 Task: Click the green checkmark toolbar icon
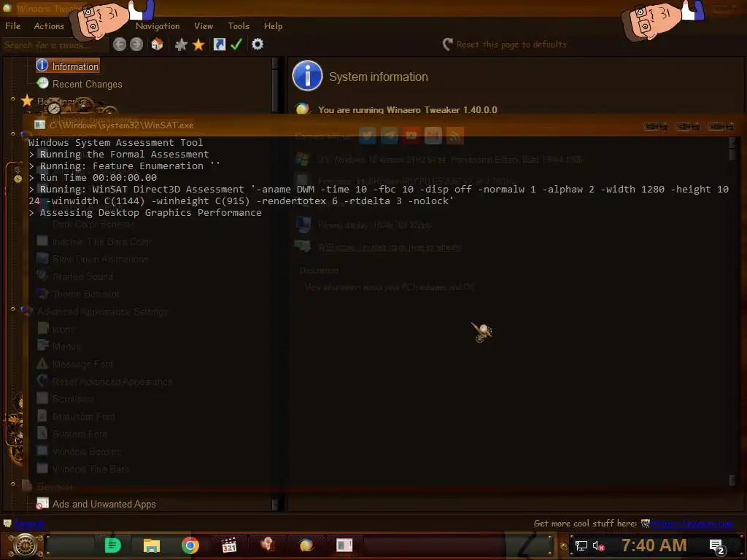pos(236,44)
